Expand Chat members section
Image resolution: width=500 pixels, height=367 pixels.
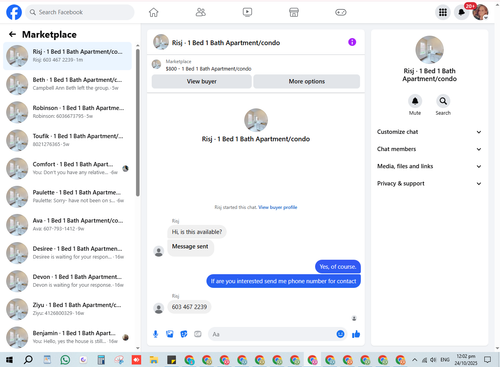pyautogui.click(x=429, y=149)
